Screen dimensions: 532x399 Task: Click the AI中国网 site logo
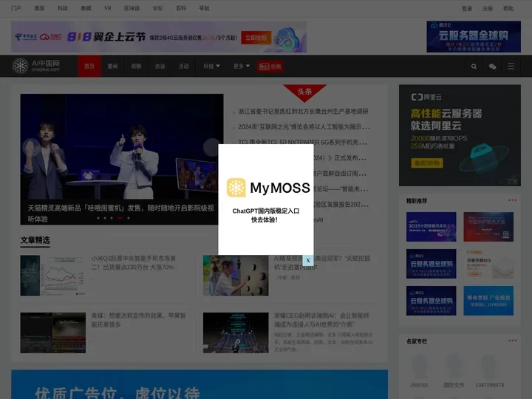point(36,66)
